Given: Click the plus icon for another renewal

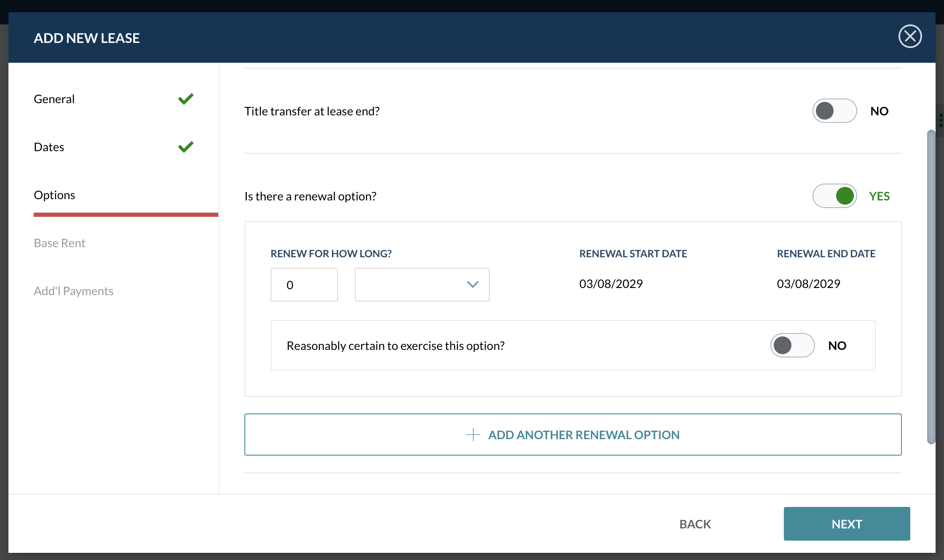Looking at the screenshot, I should tap(473, 435).
